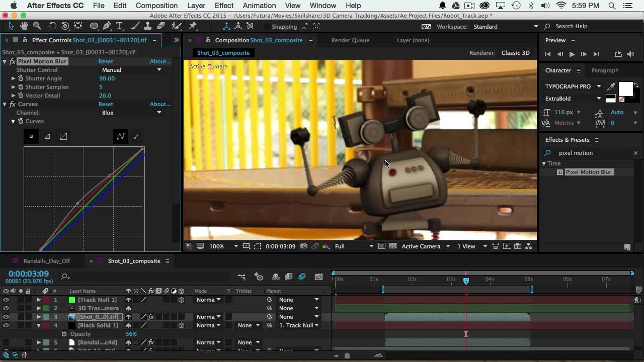
Task: Click the snapshot camera icon in viewer
Action: [304, 246]
